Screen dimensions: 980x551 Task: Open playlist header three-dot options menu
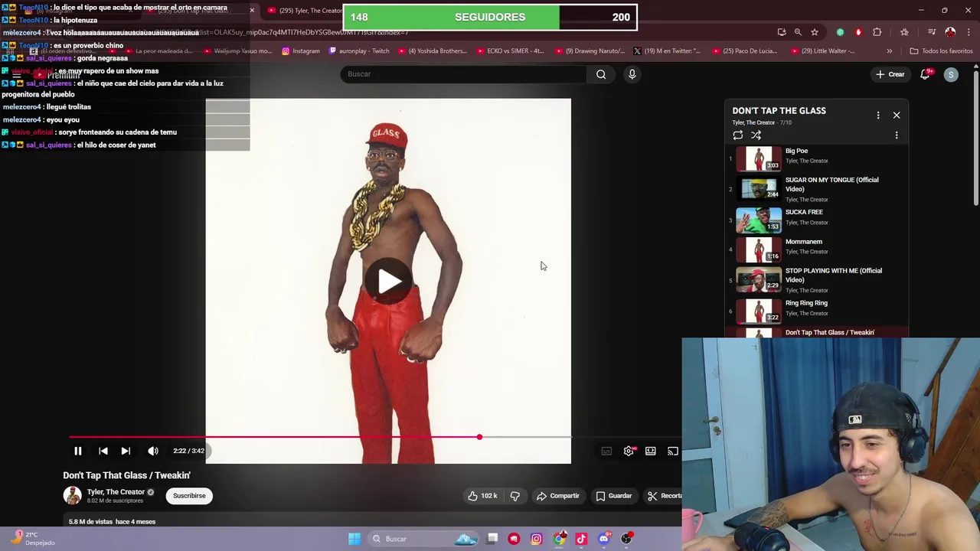coord(878,116)
